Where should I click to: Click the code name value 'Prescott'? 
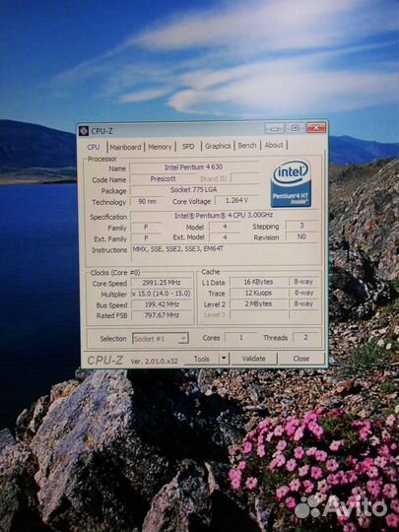pos(163,178)
